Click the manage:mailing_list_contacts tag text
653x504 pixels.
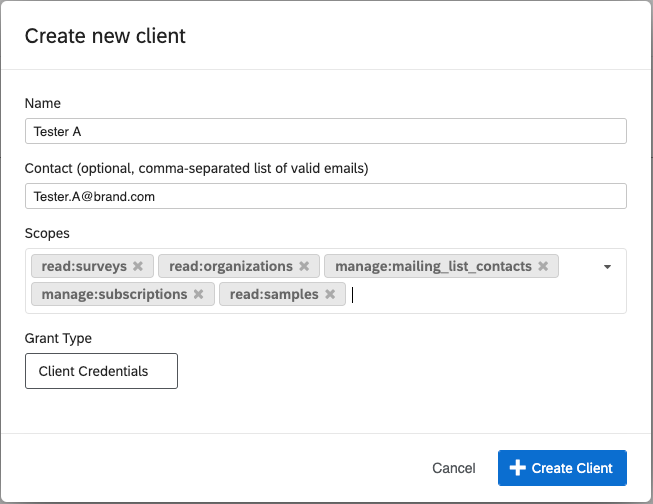tap(431, 266)
